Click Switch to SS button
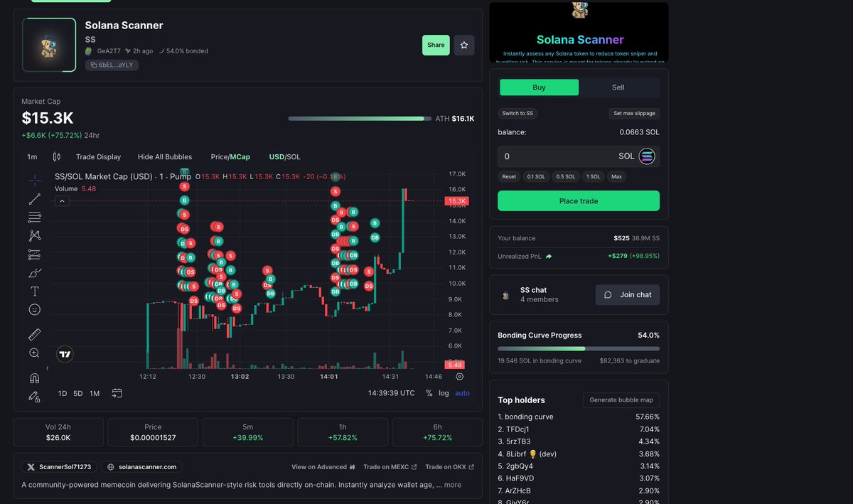The height and width of the screenshot is (504, 853). click(x=517, y=113)
